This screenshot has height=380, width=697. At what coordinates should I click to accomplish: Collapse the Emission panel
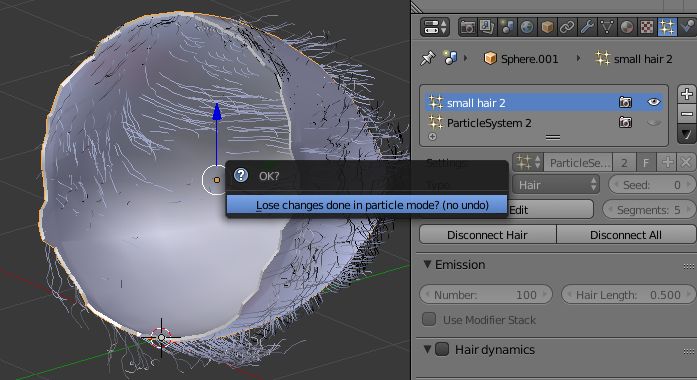click(x=428, y=264)
